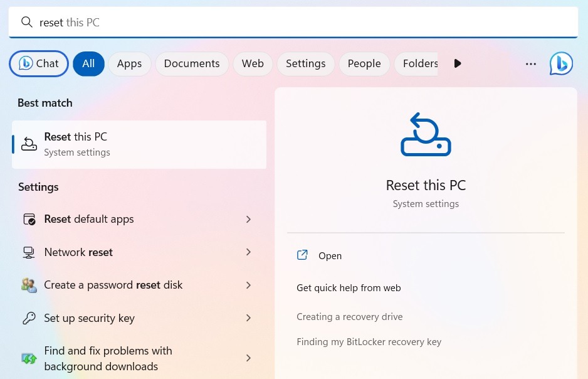Open Finding my BitLocker recovery key link
Viewport: 588px width, 379px height.
point(369,341)
